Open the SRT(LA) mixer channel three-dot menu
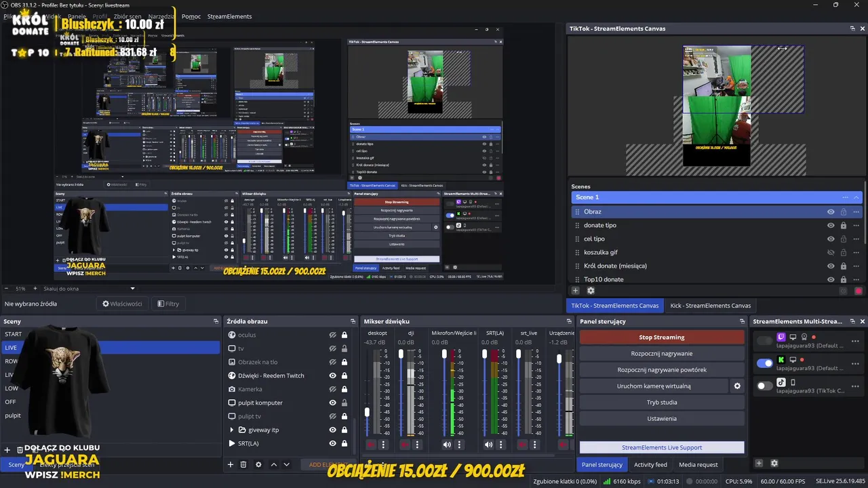This screenshot has height=488, width=868. pyautogui.click(x=501, y=445)
